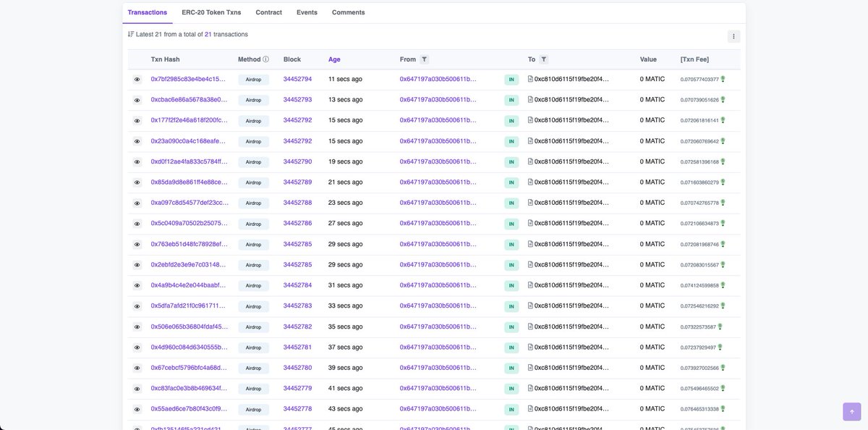Click the IN badge in block 34452781 row
Image resolution: width=868 pixels, height=430 pixels.
click(x=511, y=348)
